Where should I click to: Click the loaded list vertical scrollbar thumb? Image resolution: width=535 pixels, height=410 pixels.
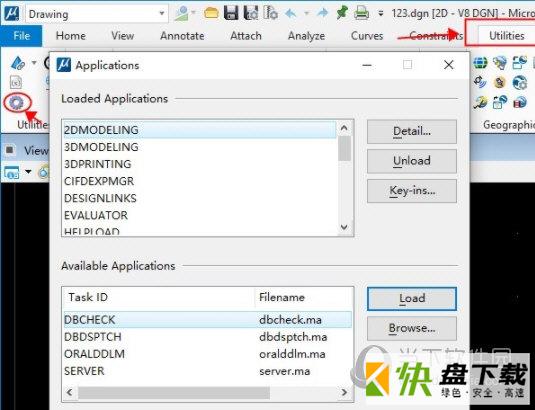tap(344, 148)
